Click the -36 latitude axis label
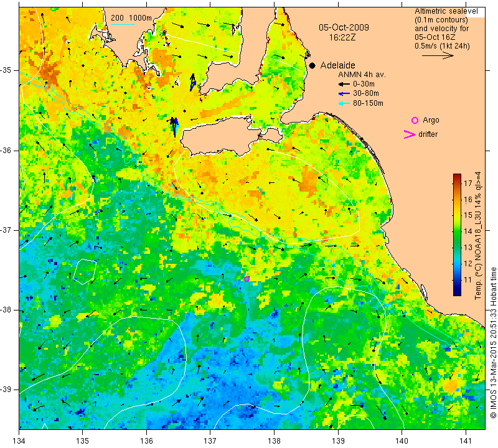The width and height of the screenshot is (498, 448). coord(6,150)
